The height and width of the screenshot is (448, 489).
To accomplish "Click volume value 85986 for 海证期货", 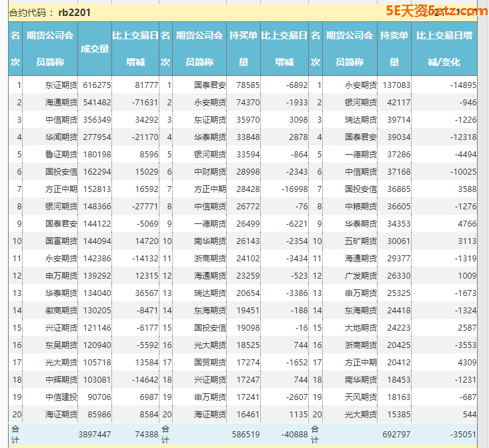I will [x=99, y=415].
